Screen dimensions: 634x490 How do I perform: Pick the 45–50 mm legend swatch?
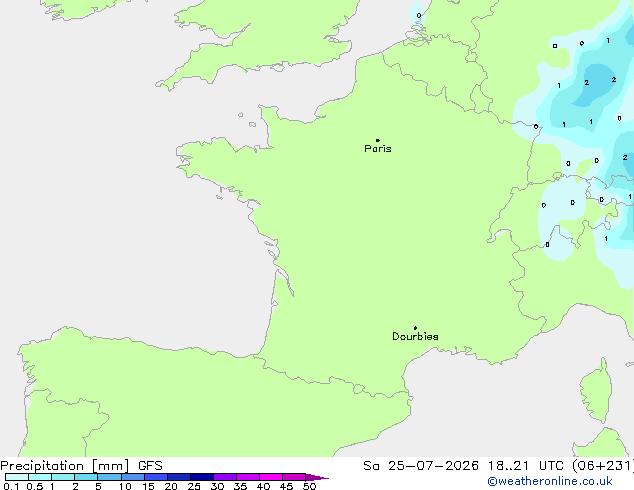point(294,477)
